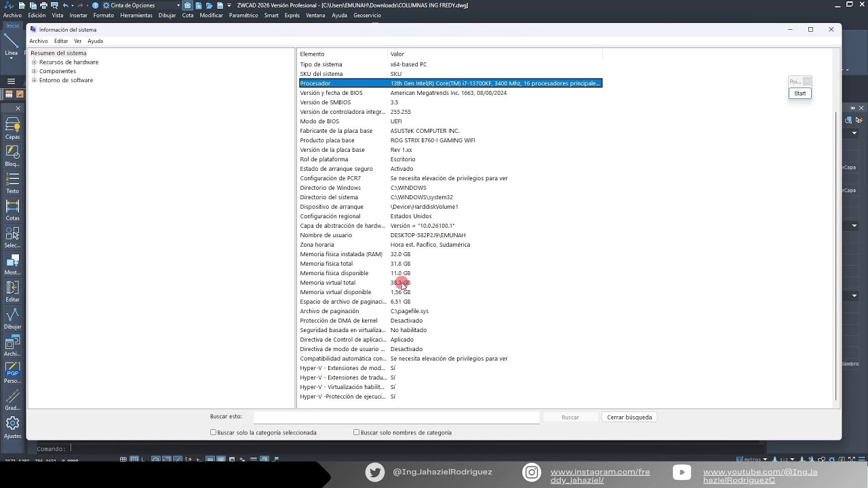
Task: Open the Ajustes settings gear
Action: pyautogui.click(x=12, y=427)
